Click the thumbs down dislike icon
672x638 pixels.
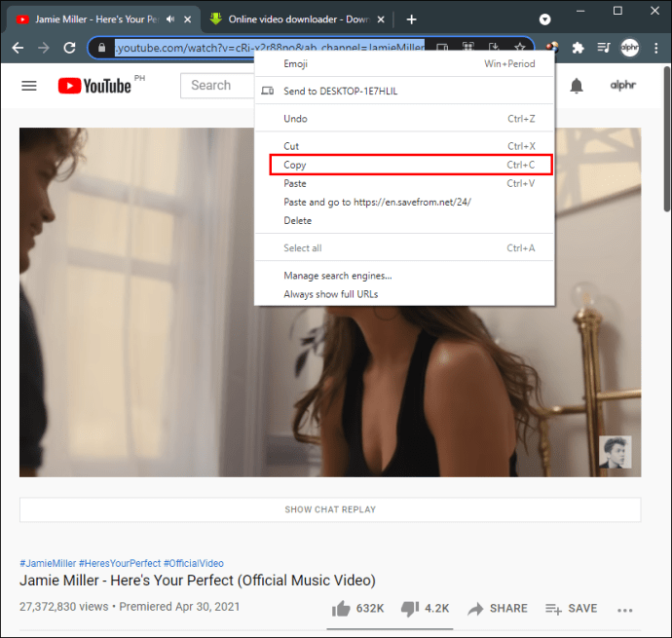[410, 609]
